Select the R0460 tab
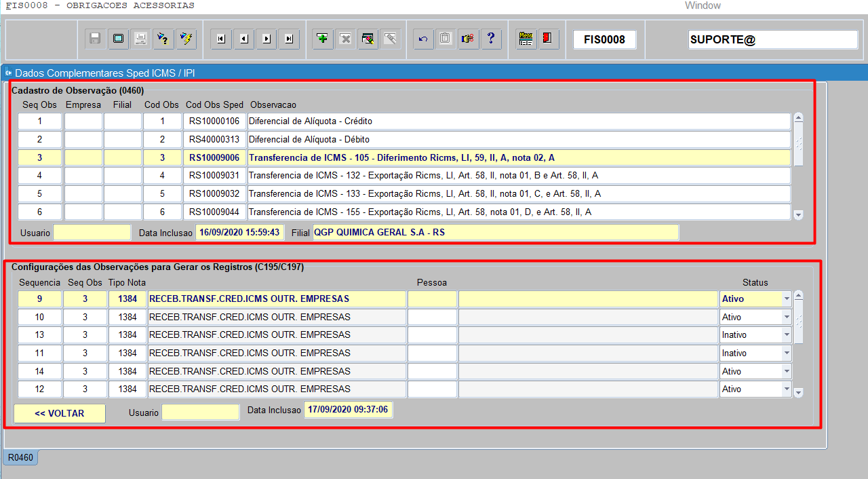868x479 pixels. [x=20, y=457]
